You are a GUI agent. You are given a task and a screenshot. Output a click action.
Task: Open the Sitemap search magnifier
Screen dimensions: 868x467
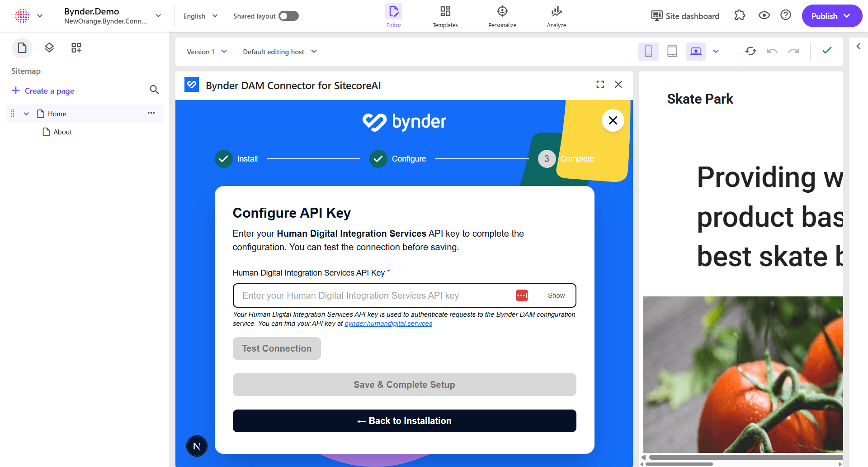[x=154, y=90]
